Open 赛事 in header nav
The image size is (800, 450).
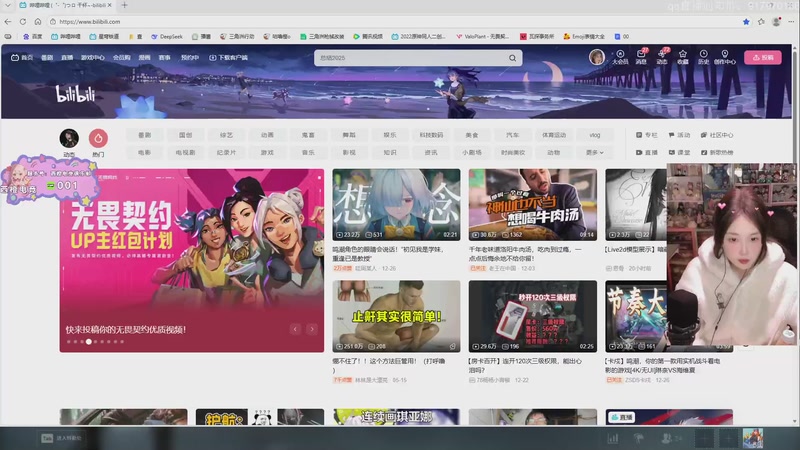click(164, 58)
